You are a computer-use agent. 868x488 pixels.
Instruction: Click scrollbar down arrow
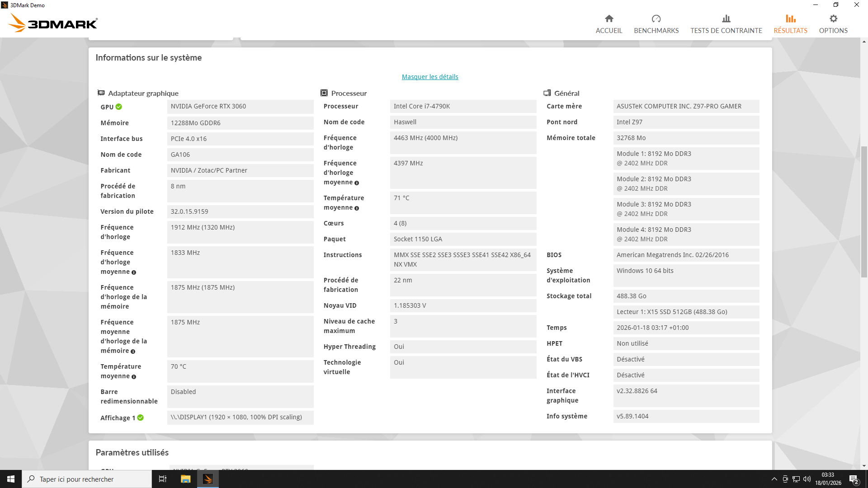pyautogui.click(x=864, y=466)
